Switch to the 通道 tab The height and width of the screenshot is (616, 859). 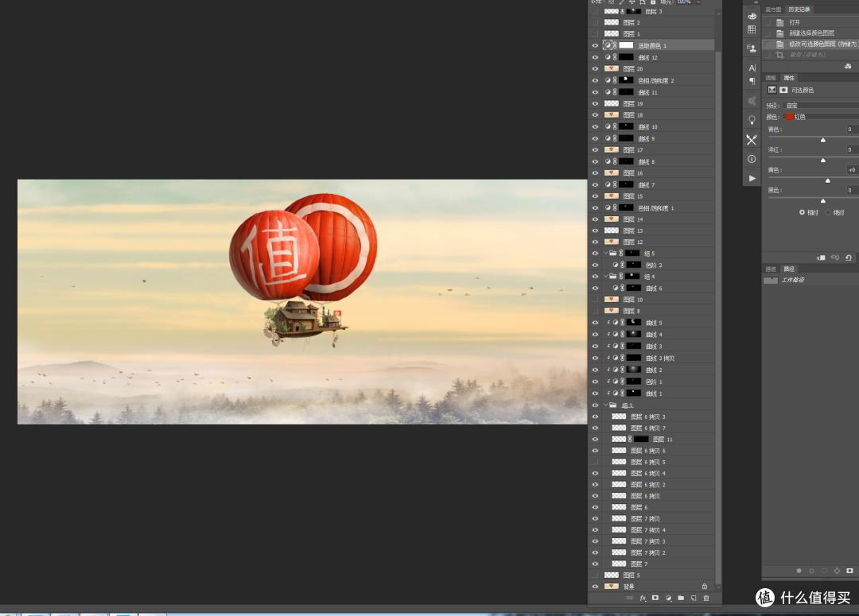point(771,269)
